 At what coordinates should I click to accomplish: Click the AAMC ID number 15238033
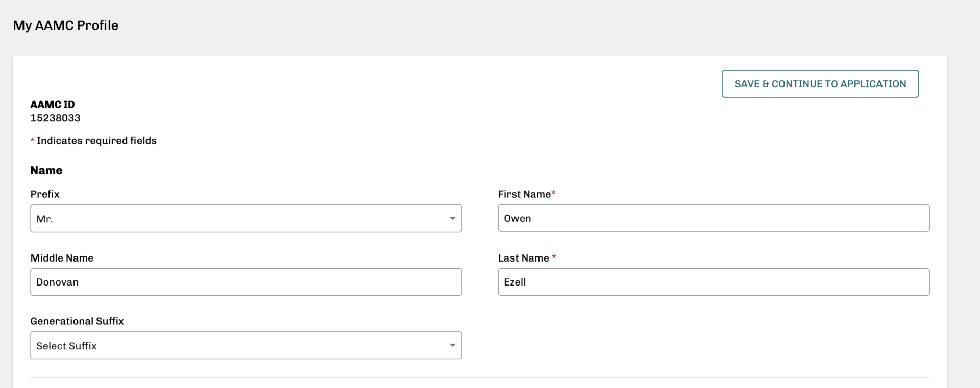point(55,118)
